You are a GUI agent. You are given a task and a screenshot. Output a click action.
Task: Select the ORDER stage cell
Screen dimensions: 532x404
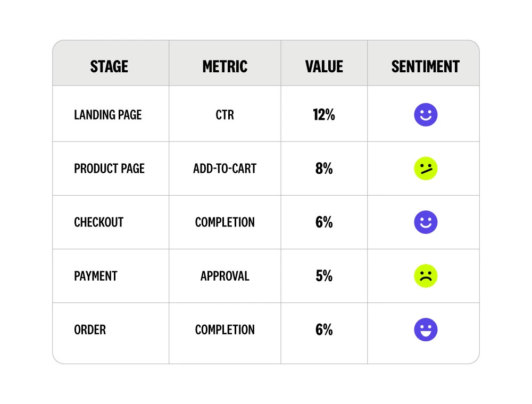coord(90,330)
